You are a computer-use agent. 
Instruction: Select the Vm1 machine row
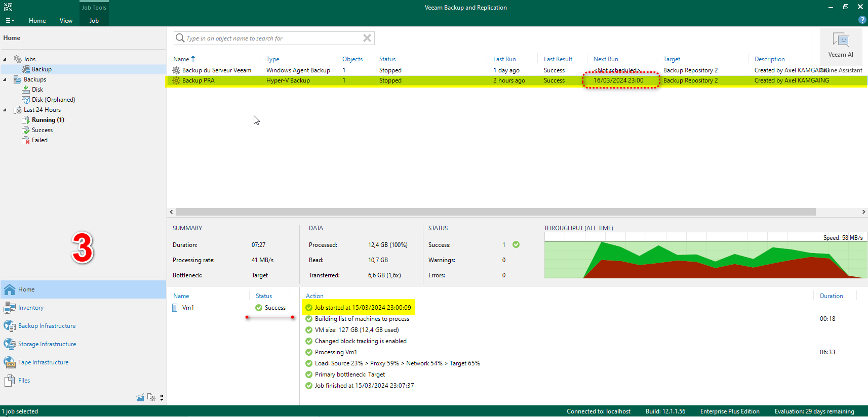point(233,308)
